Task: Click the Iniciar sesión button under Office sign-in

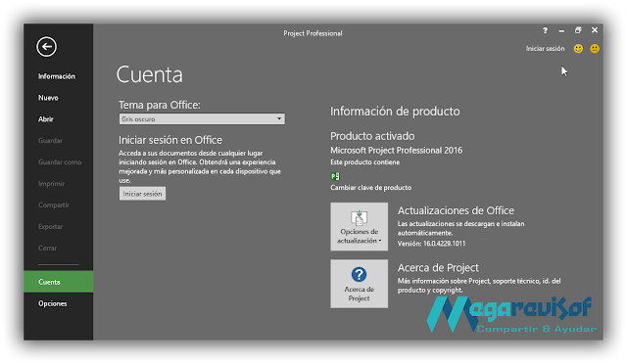Action: click(x=142, y=194)
